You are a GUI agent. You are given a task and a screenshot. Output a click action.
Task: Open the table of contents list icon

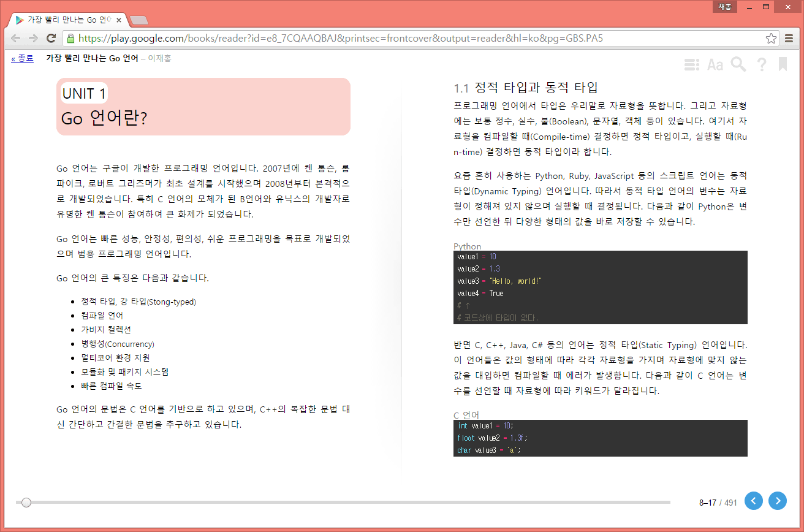click(692, 64)
